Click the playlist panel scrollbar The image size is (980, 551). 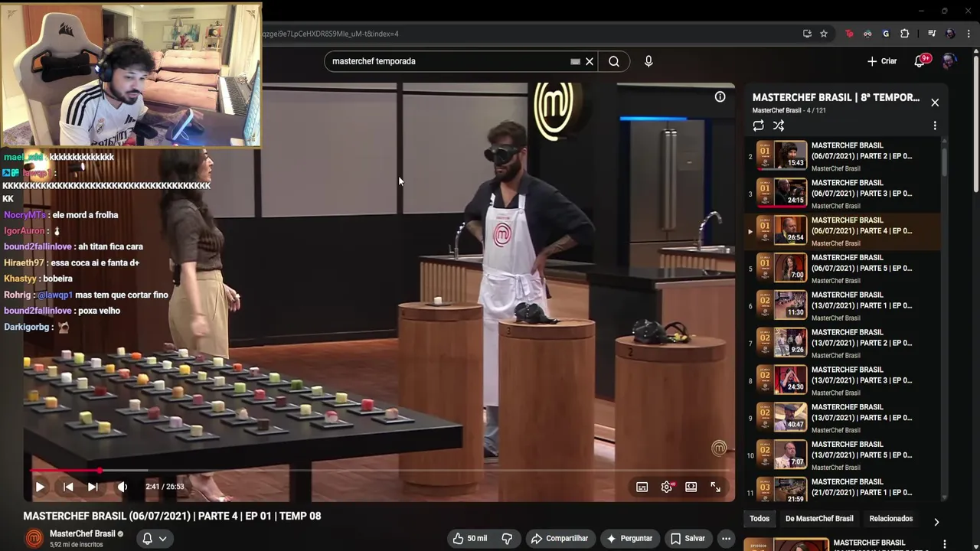944,161
